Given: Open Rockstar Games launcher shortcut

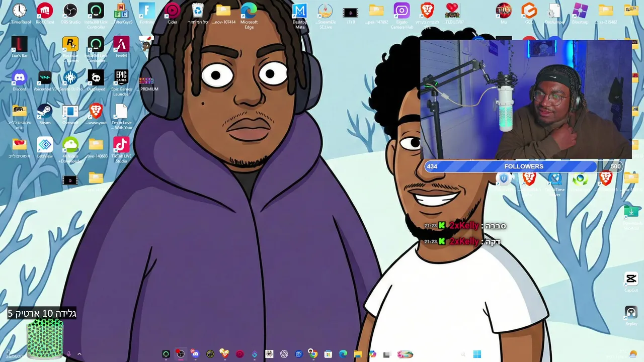Looking at the screenshot, I should pyautogui.click(x=70, y=49).
